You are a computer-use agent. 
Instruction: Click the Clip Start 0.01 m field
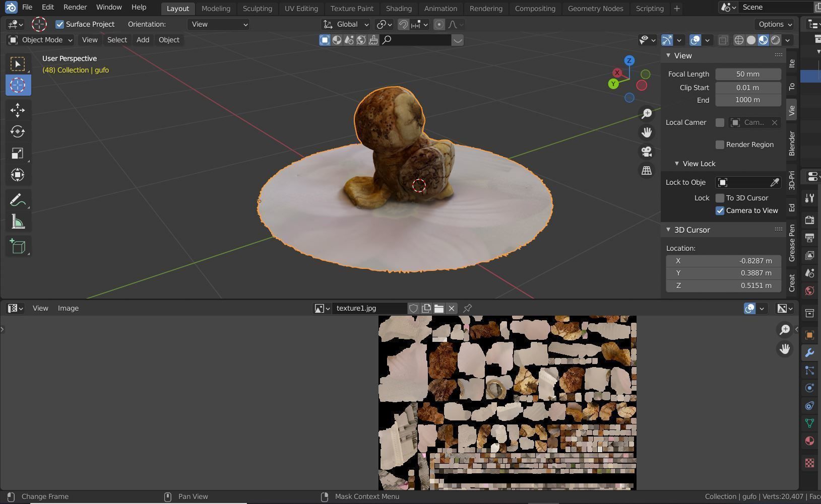748,88
